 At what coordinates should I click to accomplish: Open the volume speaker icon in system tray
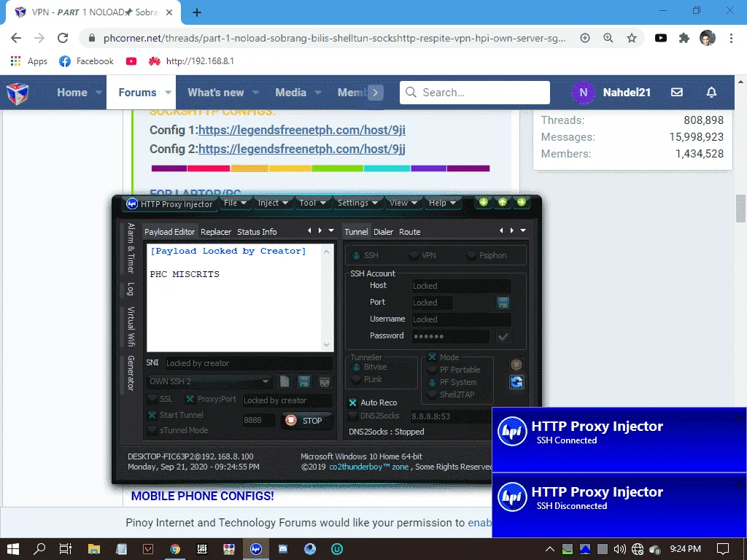620,549
